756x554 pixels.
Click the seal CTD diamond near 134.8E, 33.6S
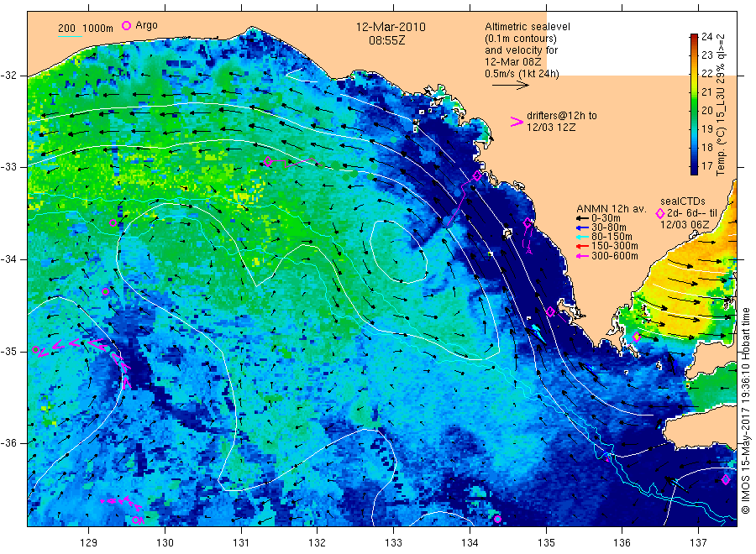coord(528,223)
